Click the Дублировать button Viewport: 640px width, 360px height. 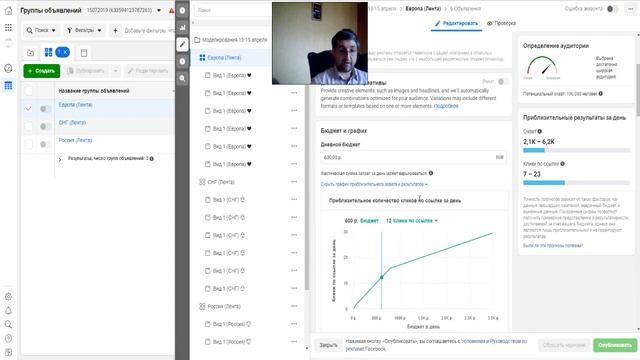pyautogui.click(x=86, y=71)
